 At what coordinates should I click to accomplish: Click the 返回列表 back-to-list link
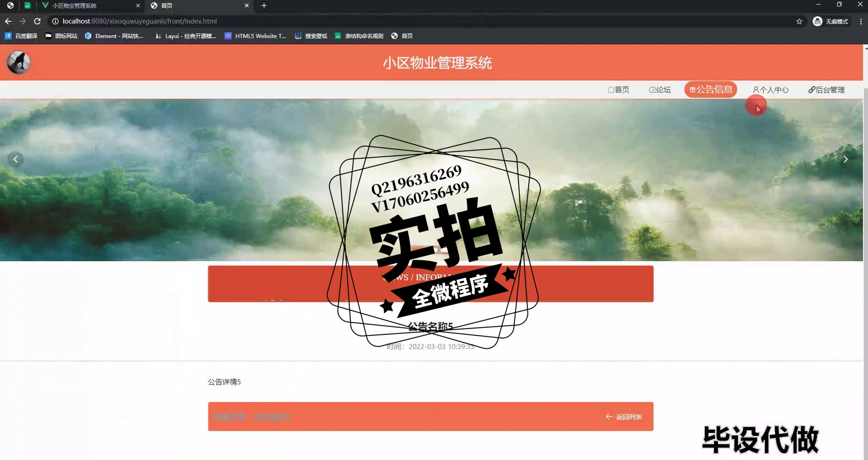[624, 417]
